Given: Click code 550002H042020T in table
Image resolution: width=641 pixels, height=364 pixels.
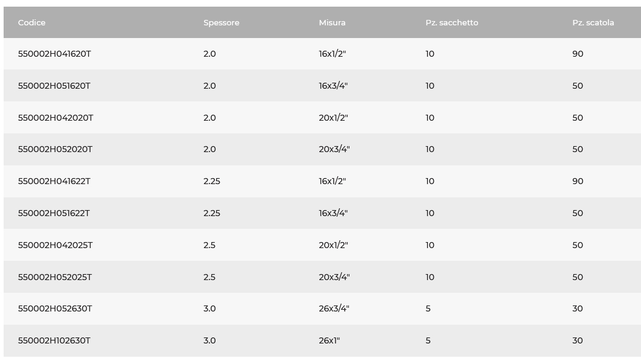Looking at the screenshot, I should [56, 118].
